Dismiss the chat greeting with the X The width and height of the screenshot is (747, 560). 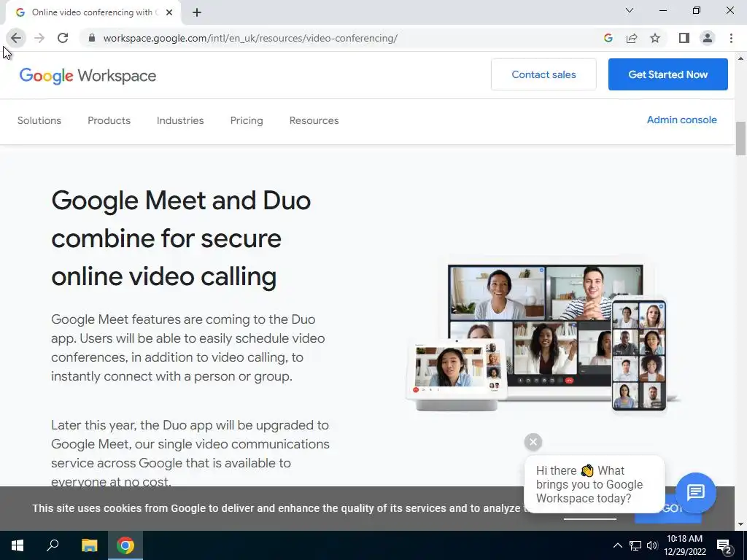533,442
